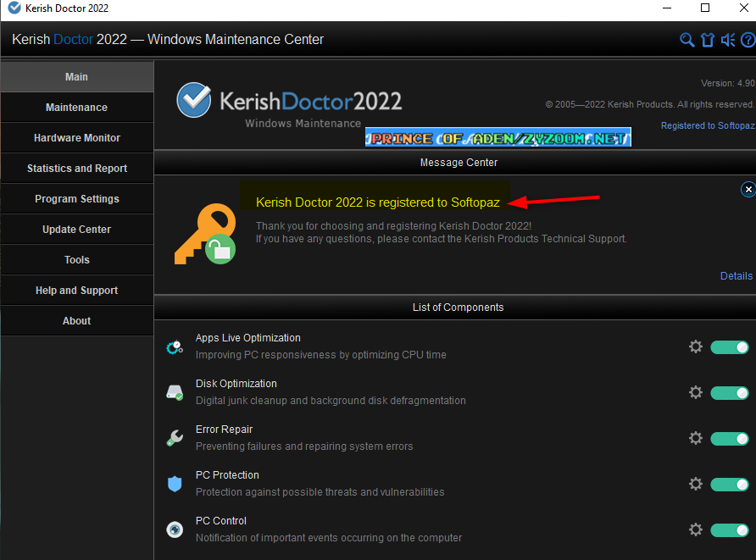Click the Details link in Message Center
This screenshot has height=560, width=756.
(x=737, y=275)
